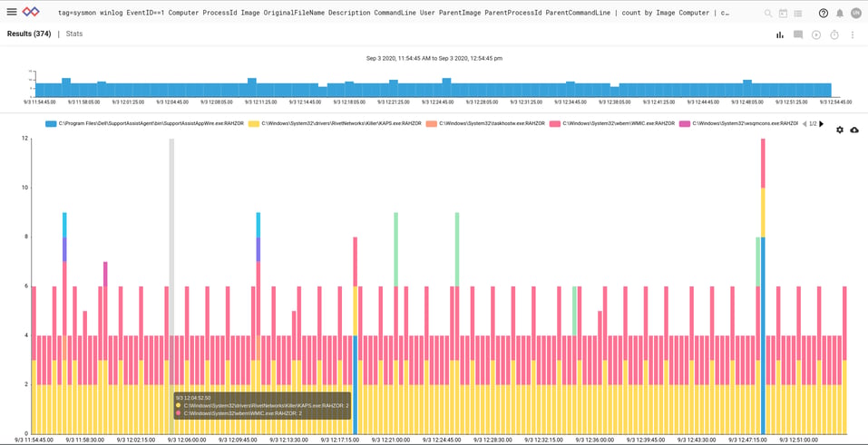Open the hamburger navigation menu
Image resolution: width=868 pixels, height=445 pixels.
(x=13, y=13)
